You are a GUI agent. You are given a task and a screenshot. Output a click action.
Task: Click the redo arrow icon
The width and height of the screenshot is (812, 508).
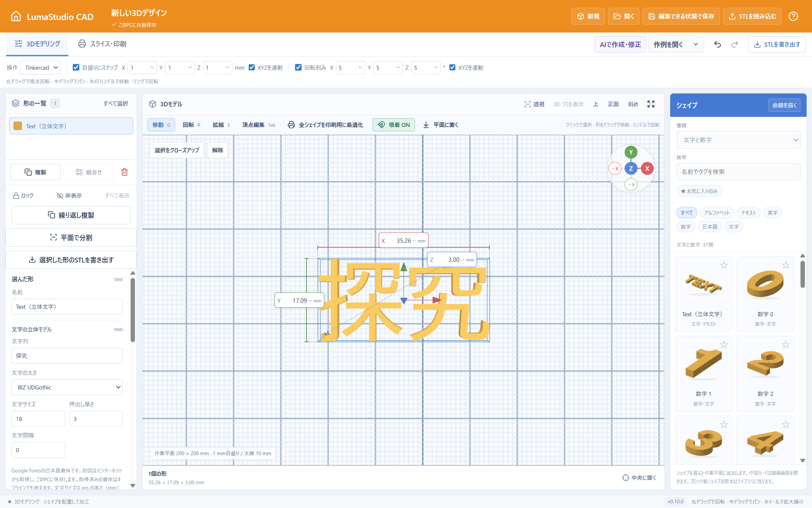pos(735,44)
